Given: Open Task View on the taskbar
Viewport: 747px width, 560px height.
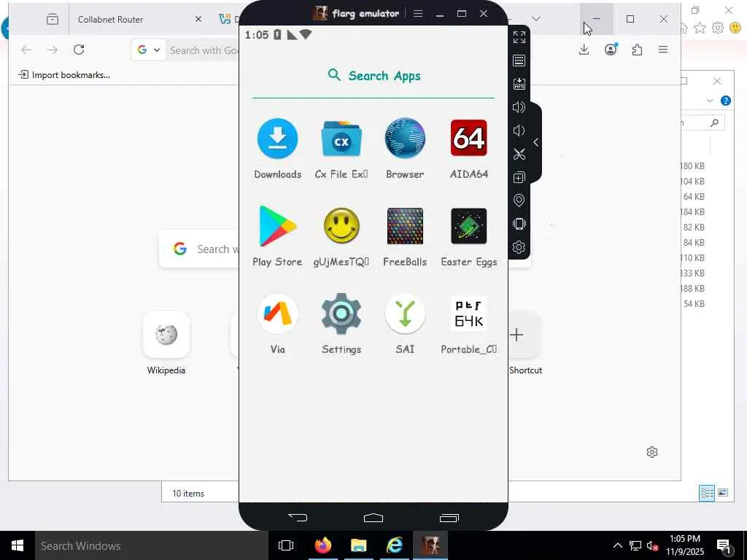Looking at the screenshot, I should click(286, 545).
